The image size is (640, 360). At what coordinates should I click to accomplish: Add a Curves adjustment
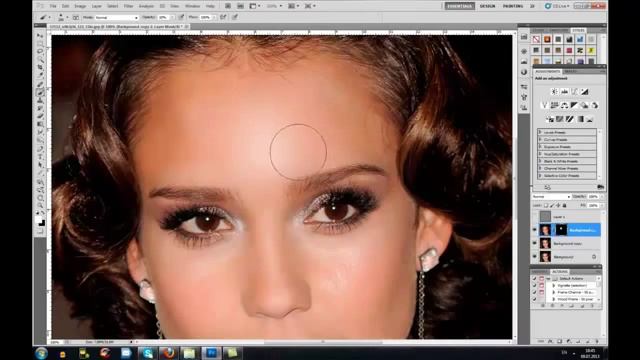pyautogui.click(x=575, y=92)
